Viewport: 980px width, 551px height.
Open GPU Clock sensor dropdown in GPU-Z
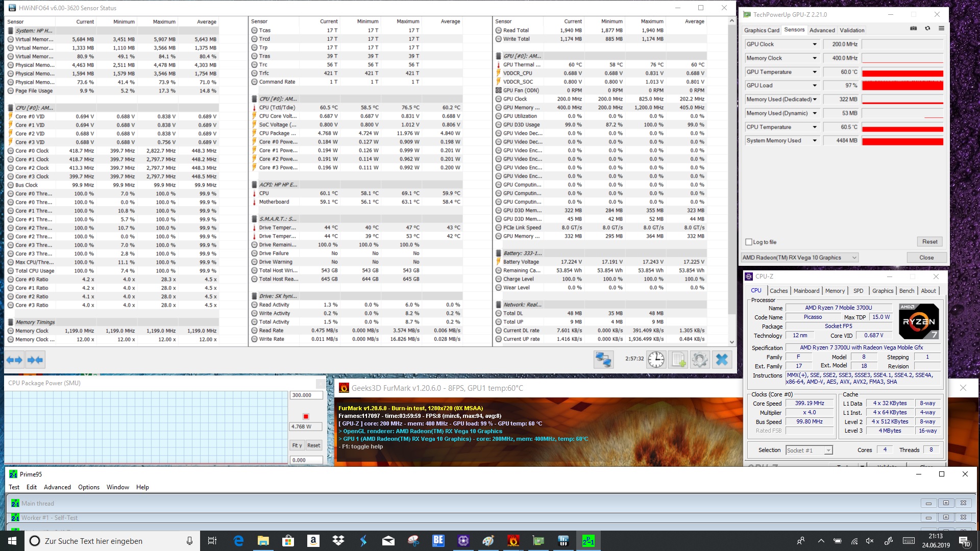tap(815, 44)
